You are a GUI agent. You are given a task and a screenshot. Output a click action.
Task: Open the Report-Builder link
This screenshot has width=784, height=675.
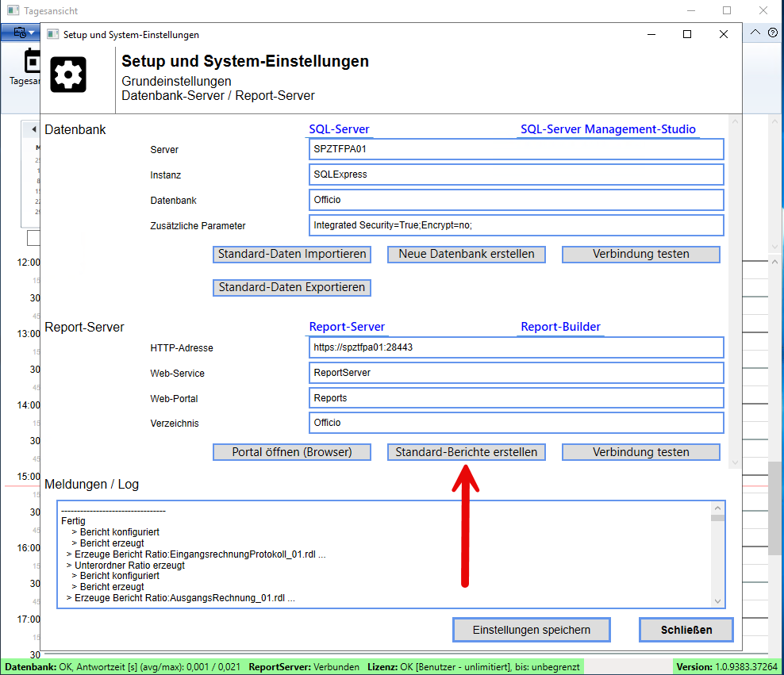[x=560, y=327]
